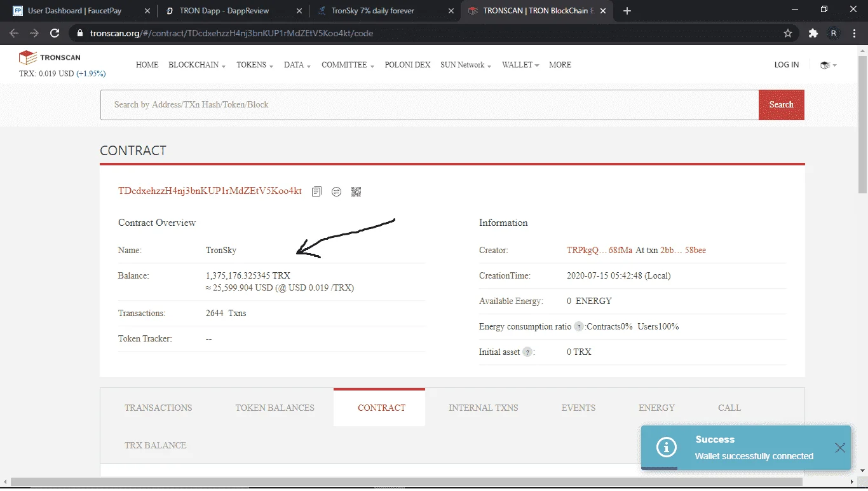Switch to the INTERNAL TXNS tab
Image resolution: width=868 pixels, height=491 pixels.
click(x=484, y=408)
